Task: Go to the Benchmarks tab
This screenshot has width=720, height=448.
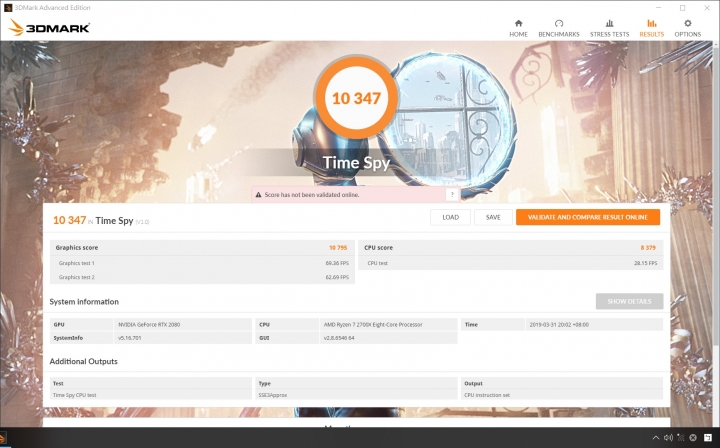Action: pyautogui.click(x=559, y=28)
